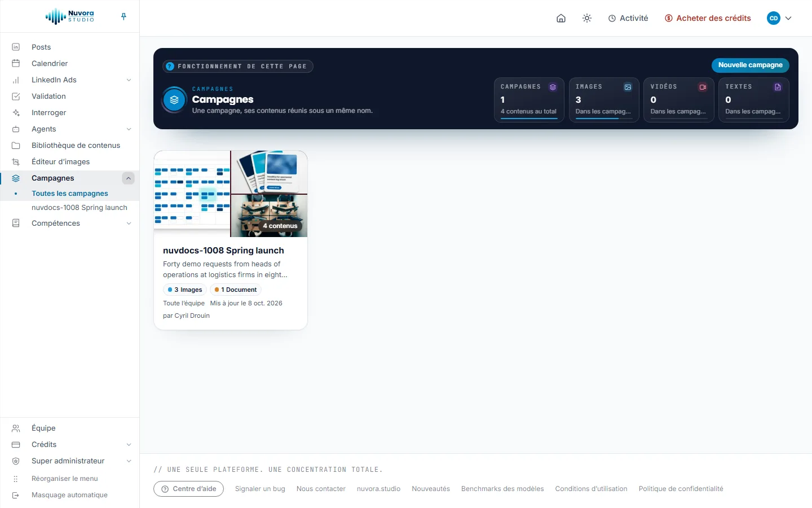Click Réorganiser le menu
The width and height of the screenshot is (812, 508).
click(x=64, y=478)
